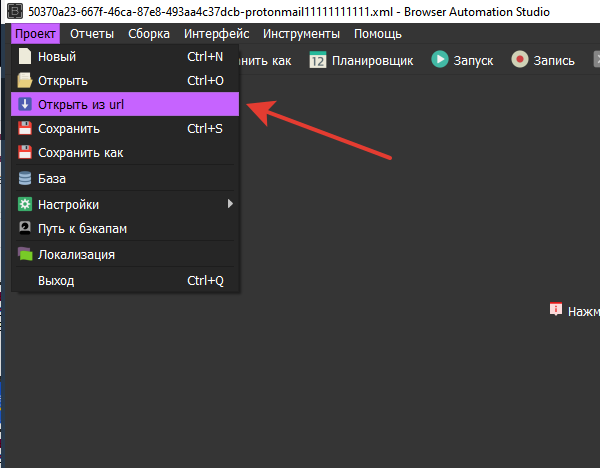Image resolution: width=600 pixels, height=468 pixels.
Task: Click the Запись record button
Action: (543, 61)
